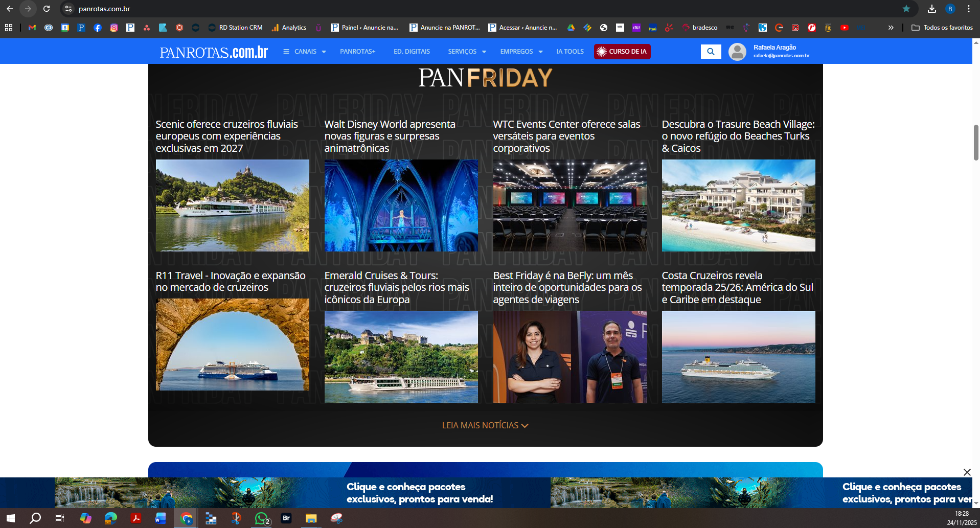Image resolution: width=980 pixels, height=528 pixels.
Task: Close the bottom banner advertisement
Action: coord(967,472)
